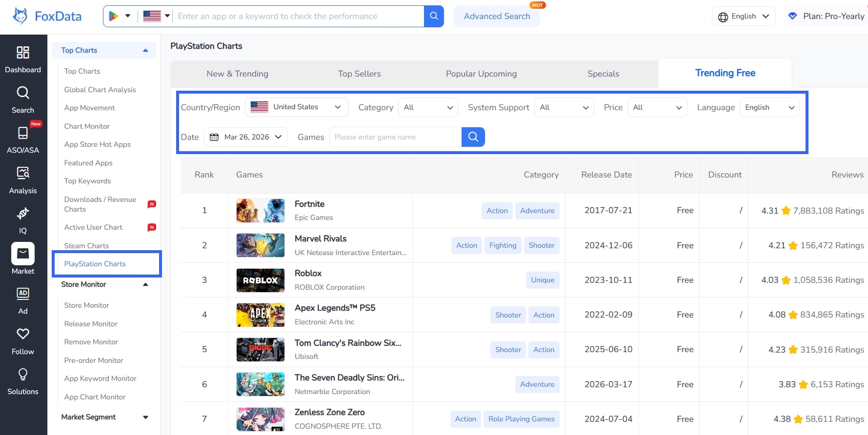Click the Apex Legends PS5 thumbnail
This screenshot has width=868, height=435.
pos(260,315)
